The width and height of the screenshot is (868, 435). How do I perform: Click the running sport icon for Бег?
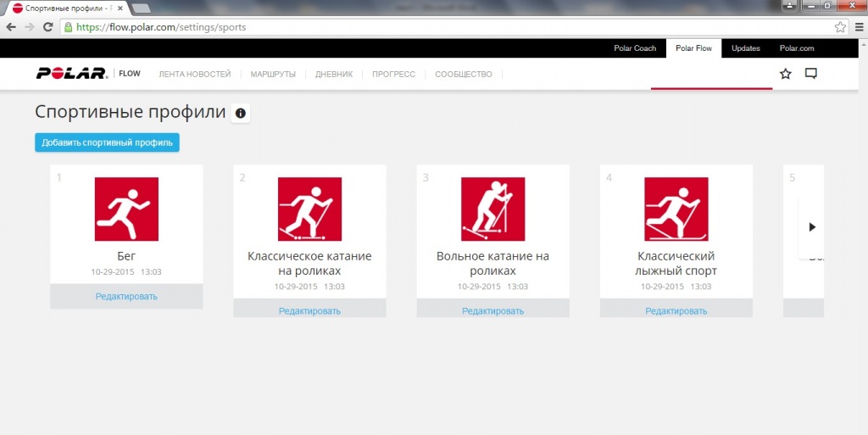(x=126, y=209)
